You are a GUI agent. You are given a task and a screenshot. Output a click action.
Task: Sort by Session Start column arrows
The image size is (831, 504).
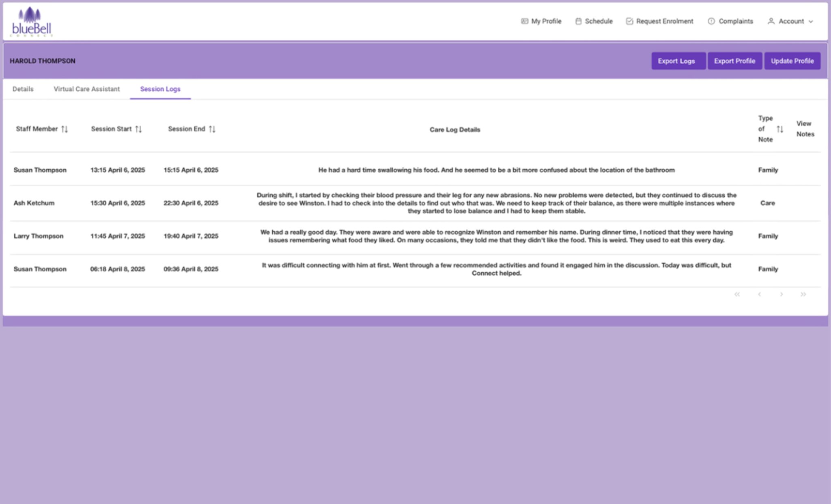[138, 129]
